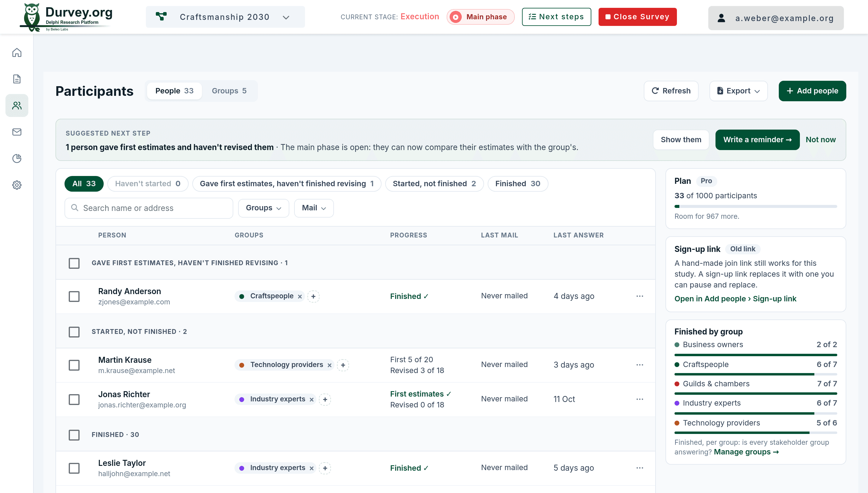Screen dimensions: 868x493
Task: Open the document icon in sidebar
Action: click(17, 79)
